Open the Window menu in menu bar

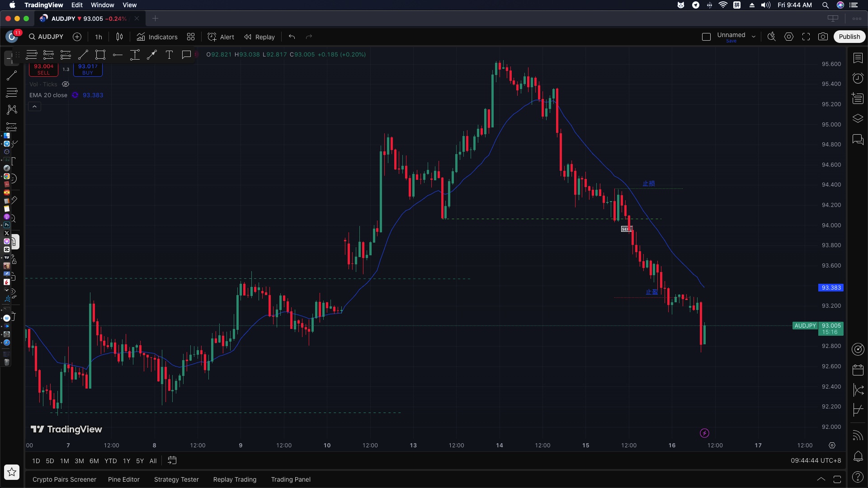(102, 5)
